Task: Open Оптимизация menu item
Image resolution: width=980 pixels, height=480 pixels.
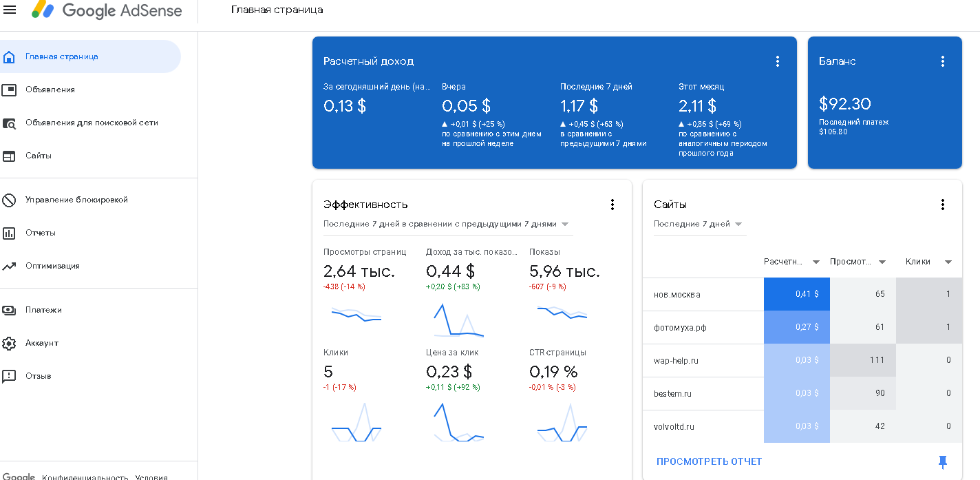Action: pyautogui.click(x=90, y=266)
